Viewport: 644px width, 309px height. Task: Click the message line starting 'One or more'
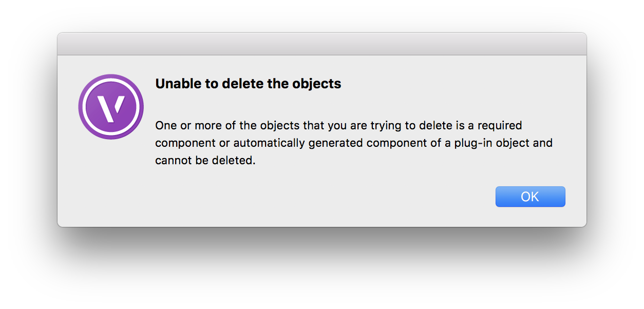(338, 125)
